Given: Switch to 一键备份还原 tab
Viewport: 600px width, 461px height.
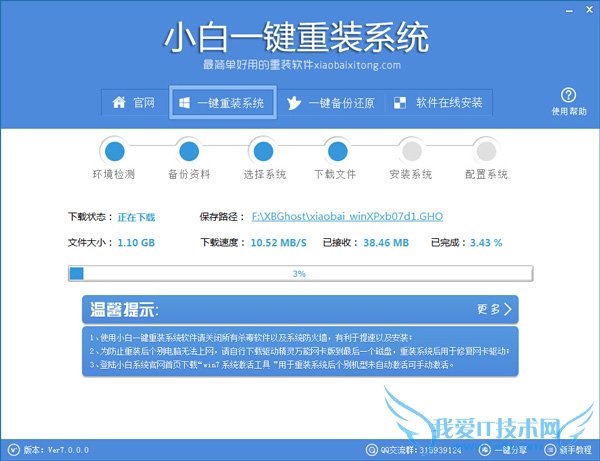Looking at the screenshot, I should coord(331,103).
